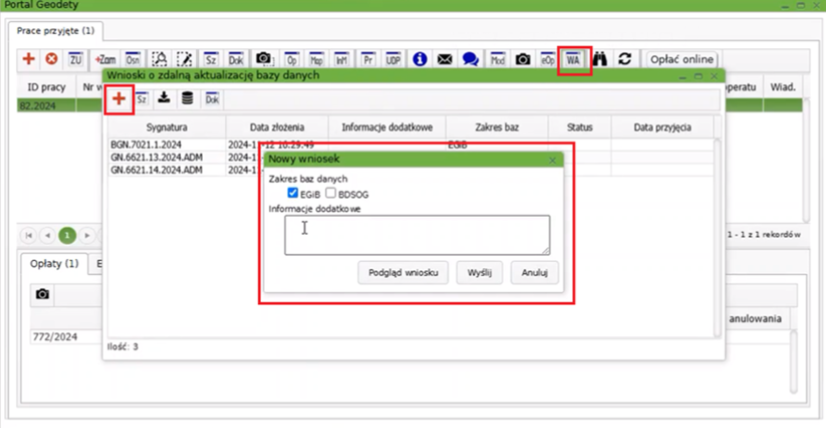Switch to the Prace przyjęte tab
Viewport: 826px width, 428px height.
pyautogui.click(x=55, y=31)
